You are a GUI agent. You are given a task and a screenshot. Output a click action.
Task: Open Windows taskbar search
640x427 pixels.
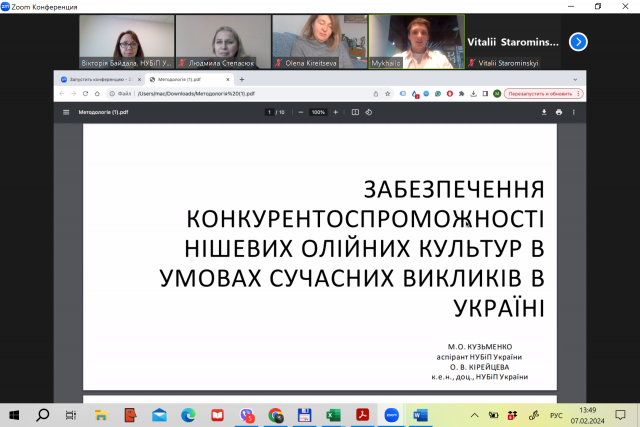42,415
